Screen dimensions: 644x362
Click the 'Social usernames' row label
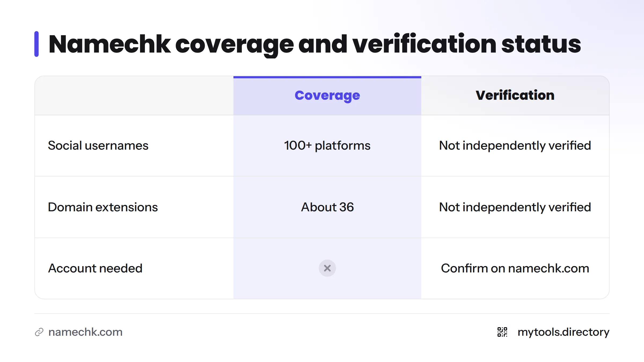pyautogui.click(x=98, y=146)
